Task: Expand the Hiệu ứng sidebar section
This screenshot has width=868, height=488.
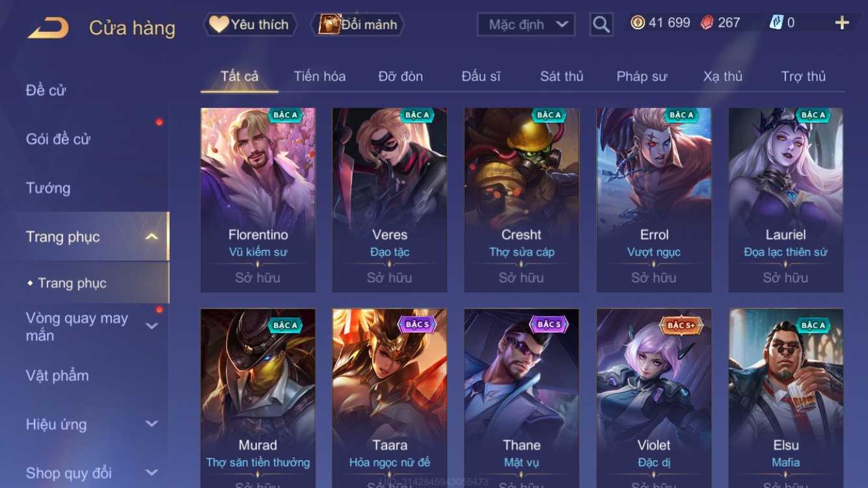Action: 151,424
